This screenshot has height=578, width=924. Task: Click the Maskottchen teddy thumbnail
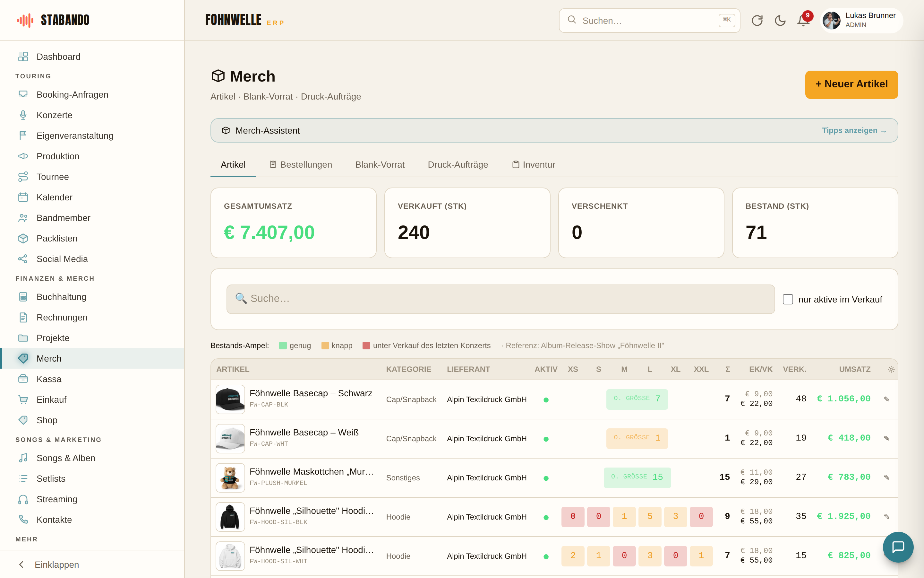click(x=230, y=477)
